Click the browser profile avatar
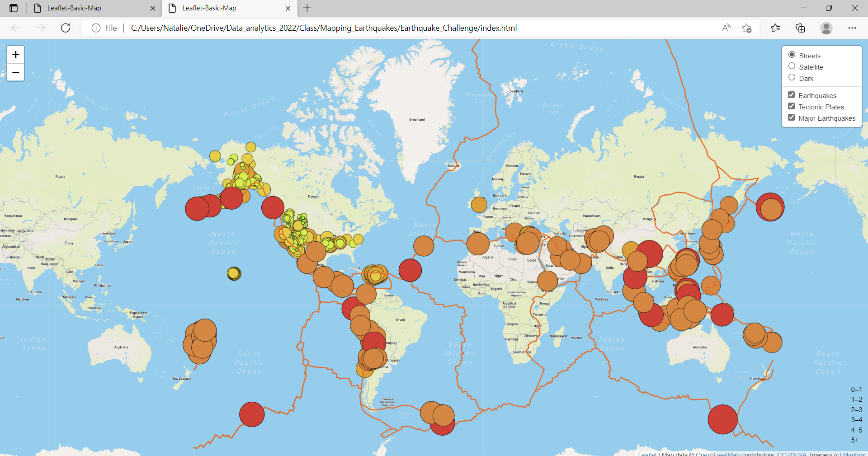This screenshot has width=868, height=456. coord(826,28)
